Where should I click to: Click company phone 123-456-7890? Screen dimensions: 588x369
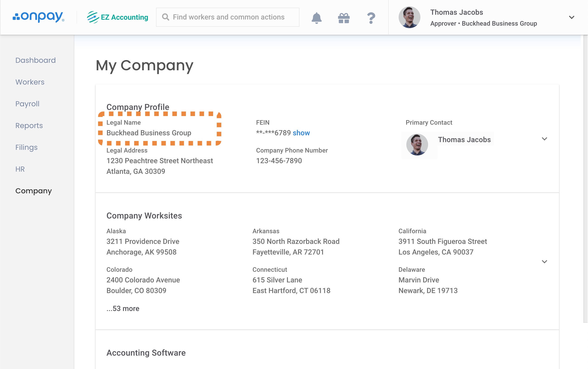pyautogui.click(x=279, y=160)
